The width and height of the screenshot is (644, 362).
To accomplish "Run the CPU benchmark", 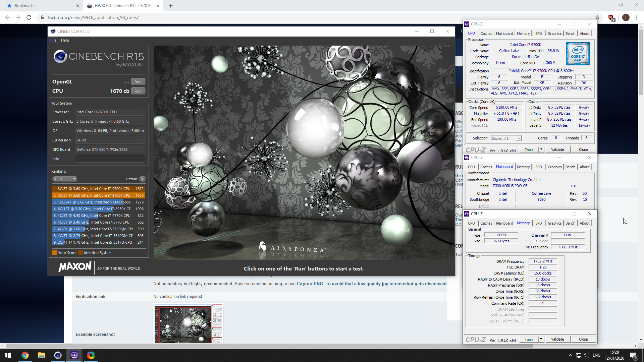I will coord(138,91).
